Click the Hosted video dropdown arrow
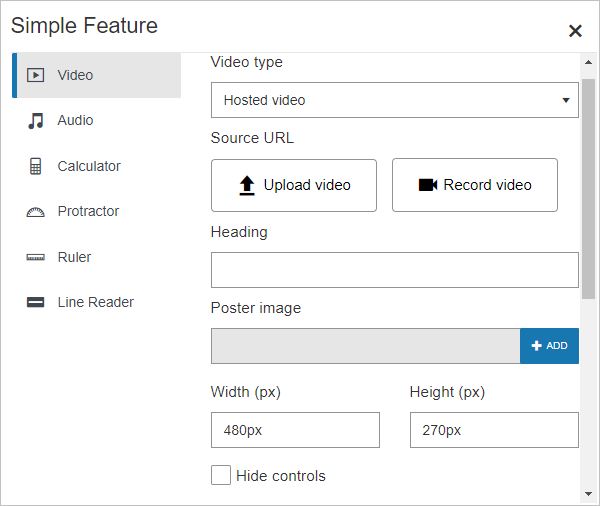This screenshot has height=506, width=600. point(566,101)
